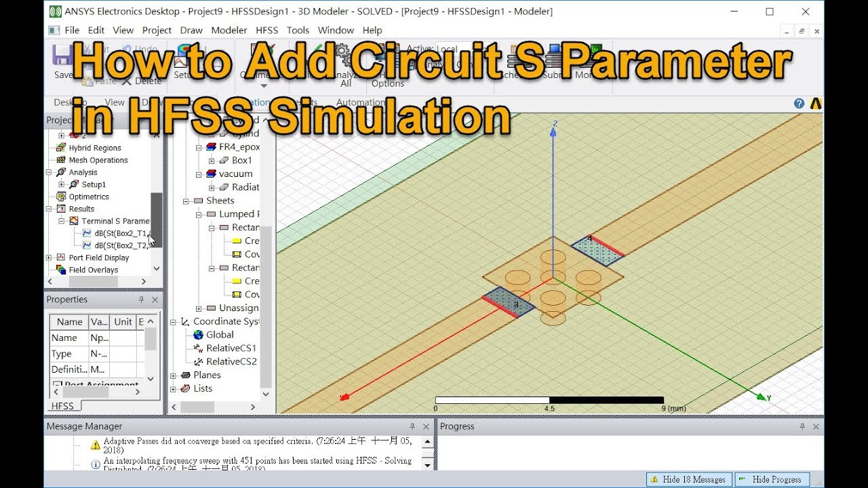Pin the Progress panel
The image size is (868, 488).
pos(802,426)
